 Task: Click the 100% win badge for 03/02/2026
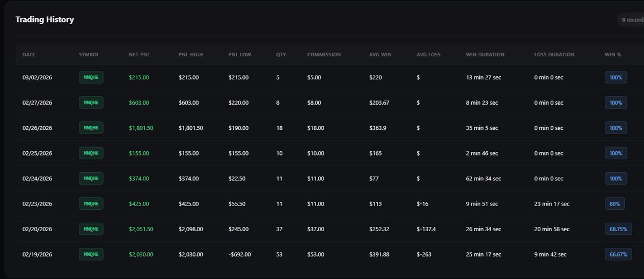point(616,77)
